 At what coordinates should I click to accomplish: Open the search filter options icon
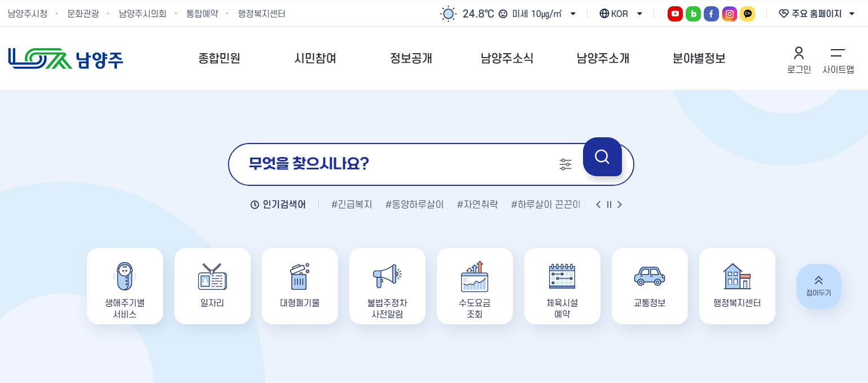565,164
